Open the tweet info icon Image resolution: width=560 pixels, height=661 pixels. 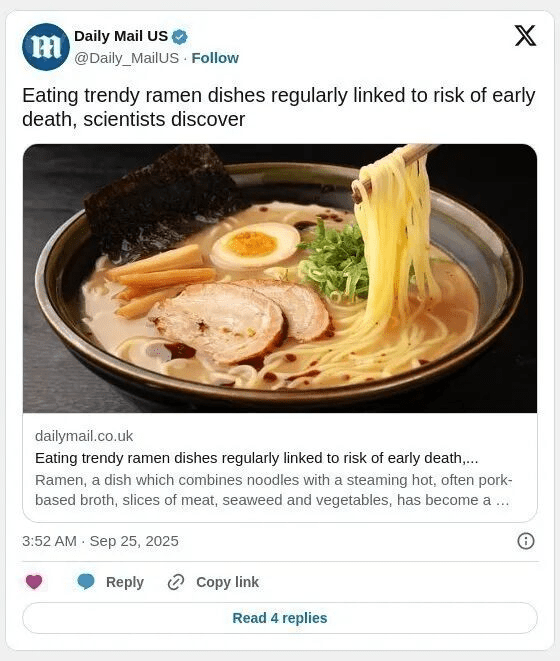(x=525, y=540)
